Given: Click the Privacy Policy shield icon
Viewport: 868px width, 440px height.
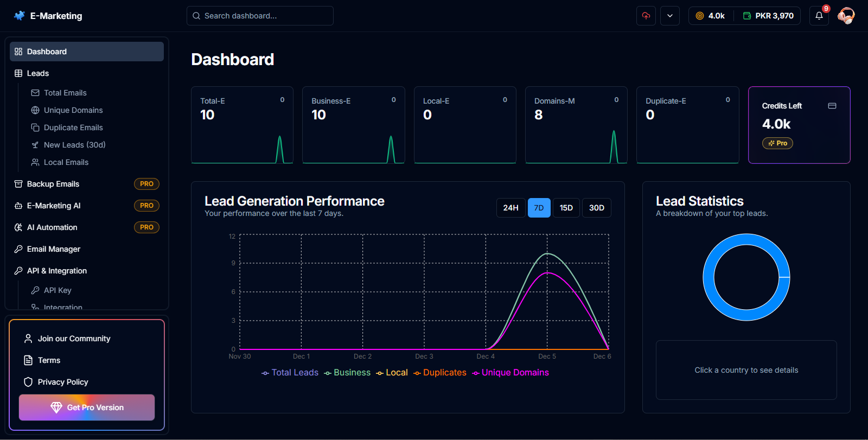Looking at the screenshot, I should (x=28, y=382).
